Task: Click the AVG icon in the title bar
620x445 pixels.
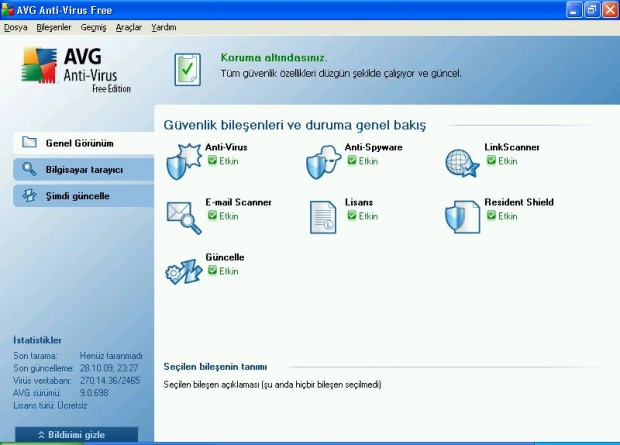Action: coord(7,10)
